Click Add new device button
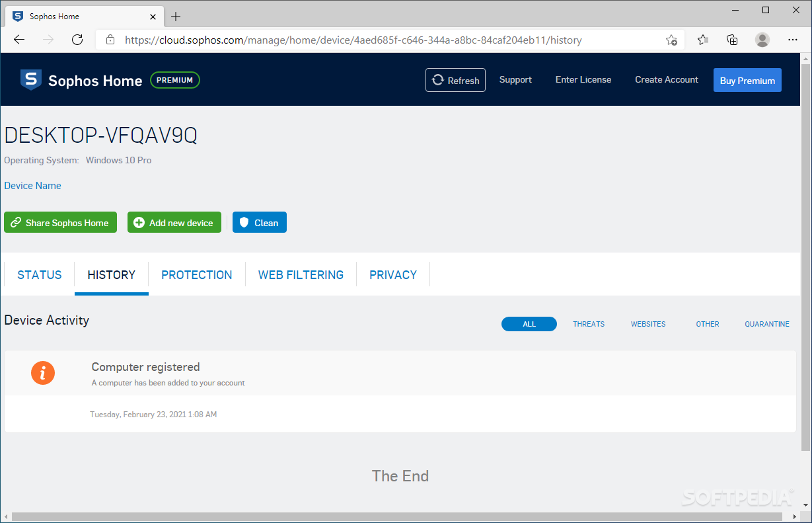The height and width of the screenshot is (523, 812). pos(174,223)
